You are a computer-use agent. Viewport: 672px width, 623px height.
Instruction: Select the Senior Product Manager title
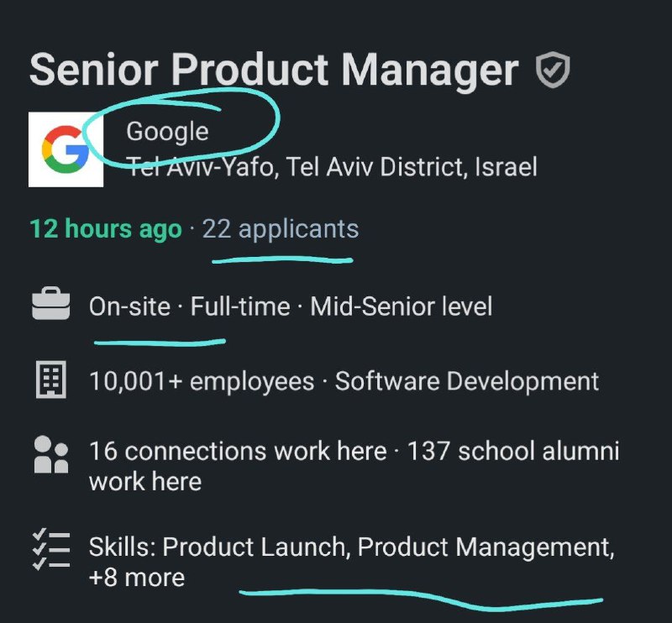pyautogui.click(x=274, y=70)
